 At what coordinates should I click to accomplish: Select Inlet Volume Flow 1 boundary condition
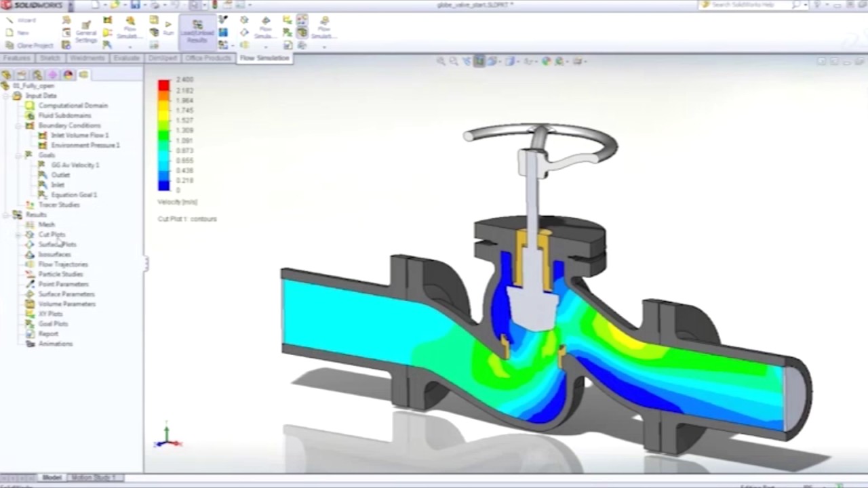[x=79, y=136]
